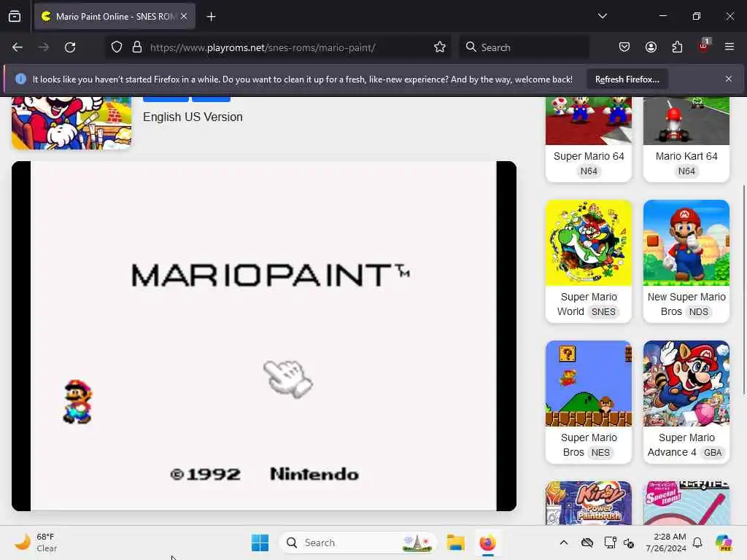747x560 pixels.
Task: Open File Explorer from taskbar
Action: coord(455,542)
